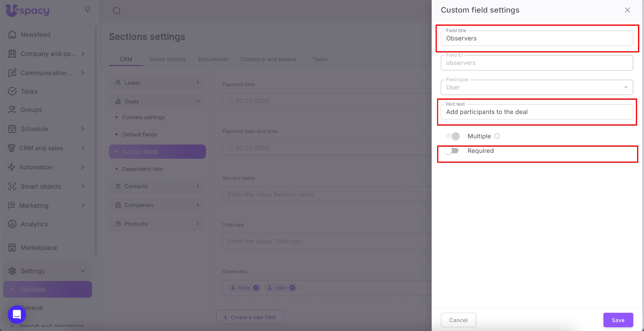Switch to the Smart objects tab
The image size is (644, 331).
(167, 59)
